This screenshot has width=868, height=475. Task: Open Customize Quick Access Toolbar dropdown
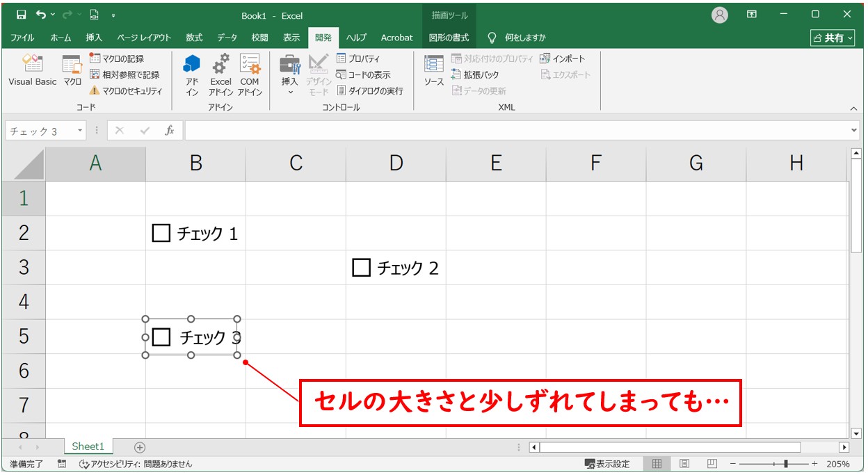coord(113,15)
